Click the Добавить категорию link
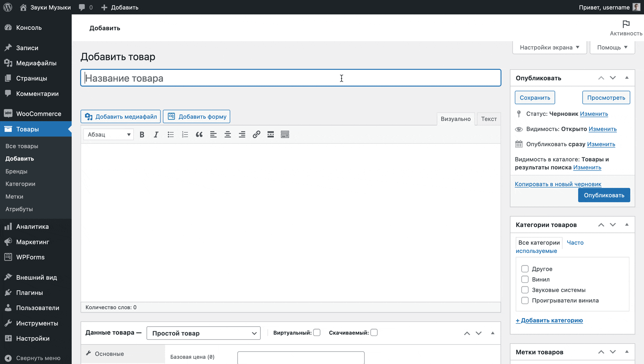The image size is (644, 364). [549, 320]
